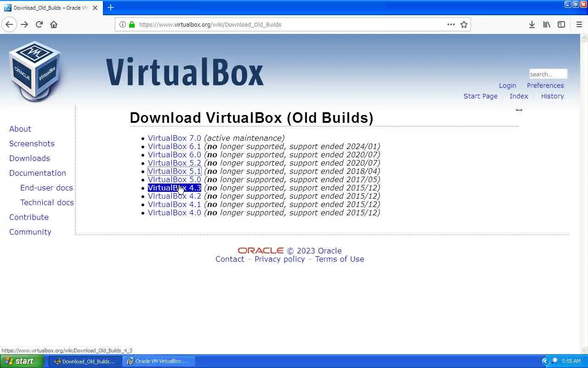Screen dimensions: 588x368
Task: Click the system tray back arrow icon
Action: point(545,361)
